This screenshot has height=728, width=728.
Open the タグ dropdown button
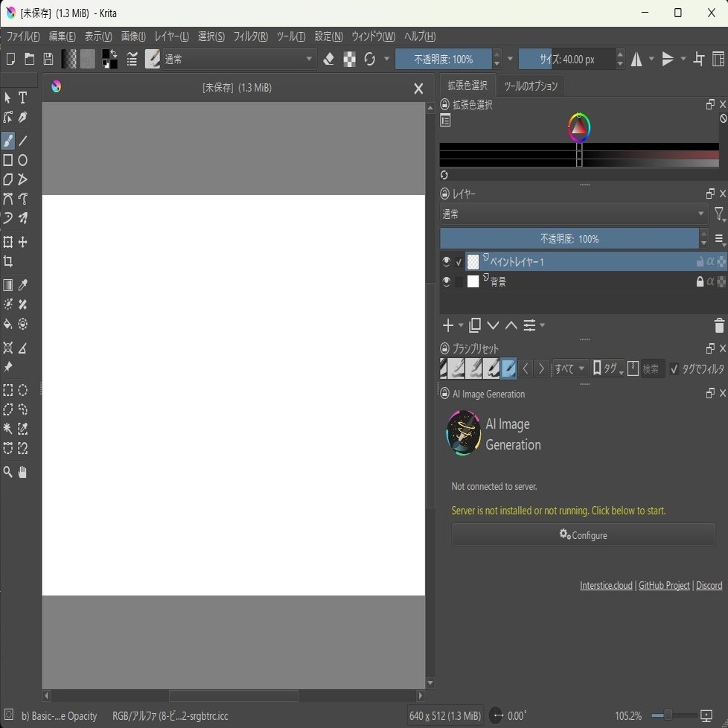(607, 368)
